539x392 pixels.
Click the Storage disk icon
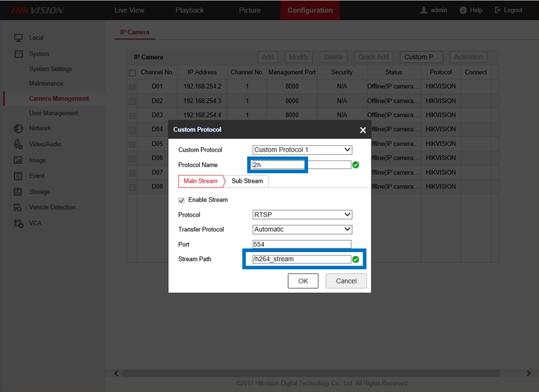coord(18,192)
